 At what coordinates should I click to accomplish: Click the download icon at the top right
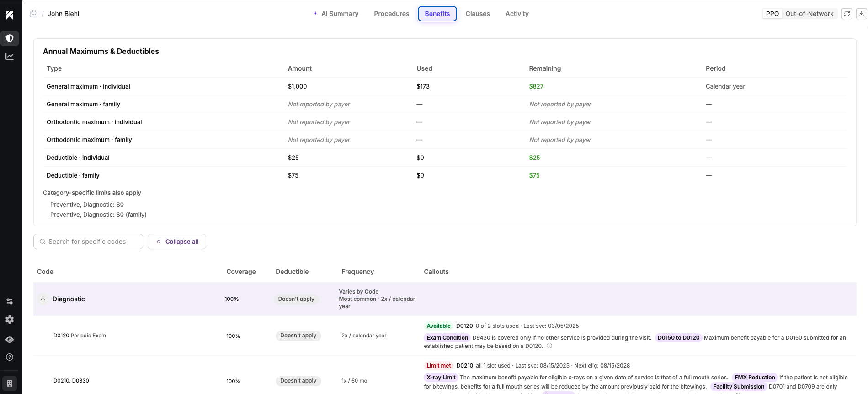coord(862,14)
